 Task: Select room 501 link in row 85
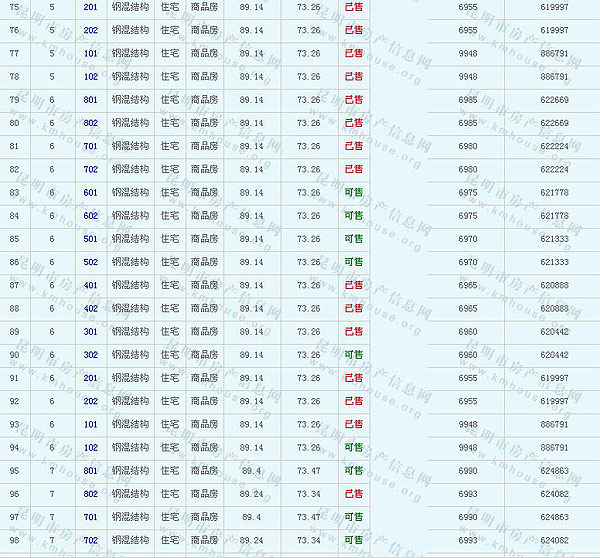(x=91, y=239)
